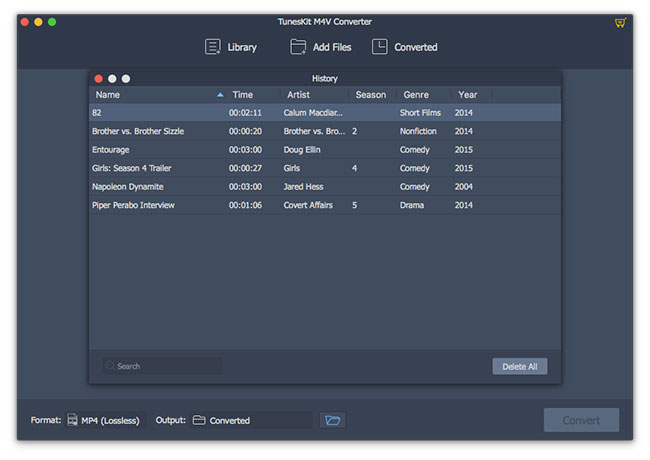Sort by the Season column header
Image resolution: width=650 pixels, height=460 pixels.
point(371,95)
